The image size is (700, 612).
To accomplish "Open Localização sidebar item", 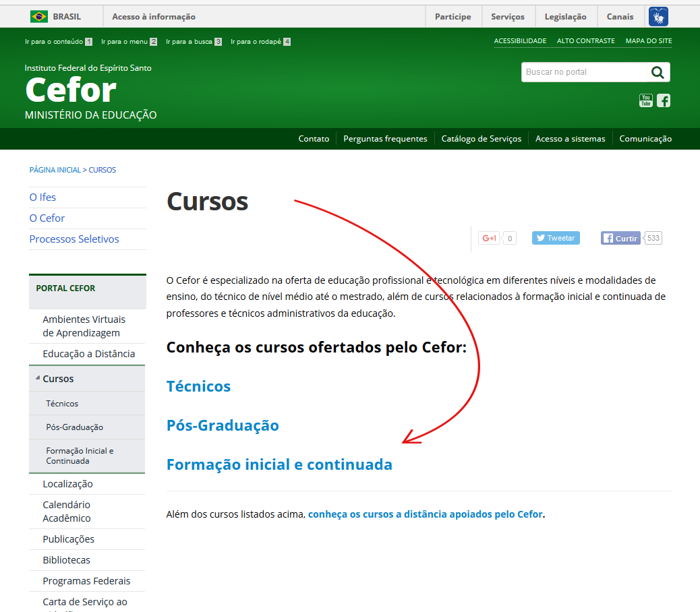I will (x=68, y=484).
